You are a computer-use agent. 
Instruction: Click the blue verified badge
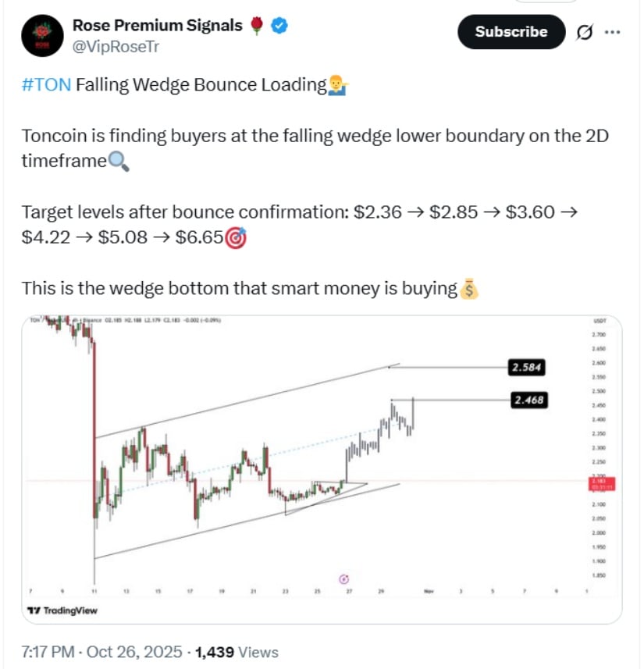coord(279,26)
